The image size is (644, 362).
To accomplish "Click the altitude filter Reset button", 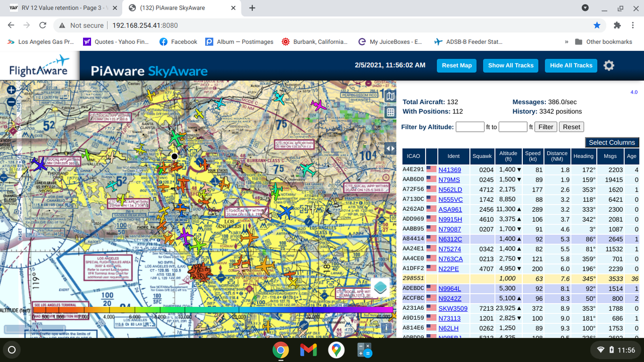I will coord(572,127).
